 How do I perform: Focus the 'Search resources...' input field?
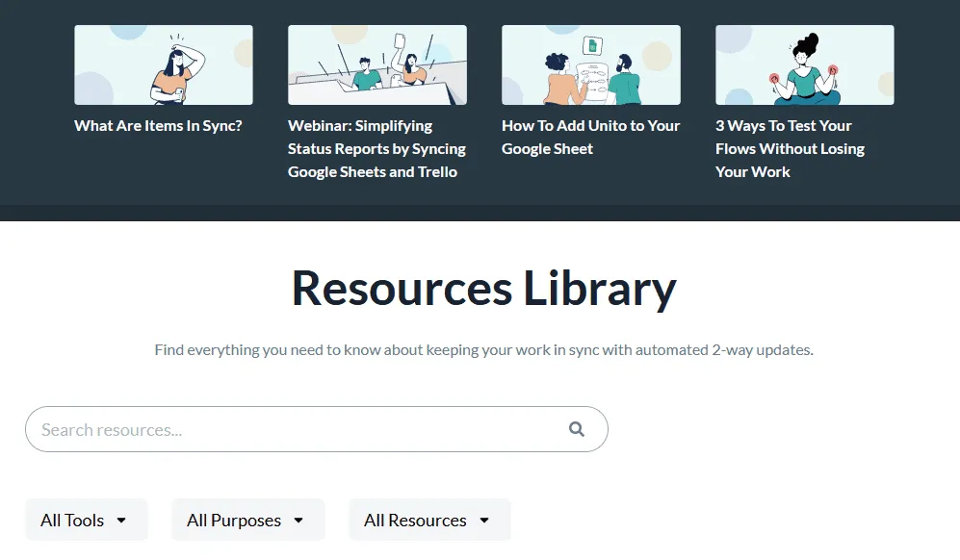pyautogui.click(x=298, y=429)
